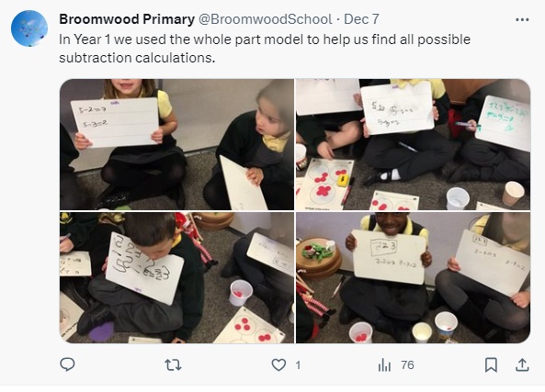The width and height of the screenshot is (545, 392).
Task: Open top-right photo with green marker whiteboard
Action: (x=413, y=144)
